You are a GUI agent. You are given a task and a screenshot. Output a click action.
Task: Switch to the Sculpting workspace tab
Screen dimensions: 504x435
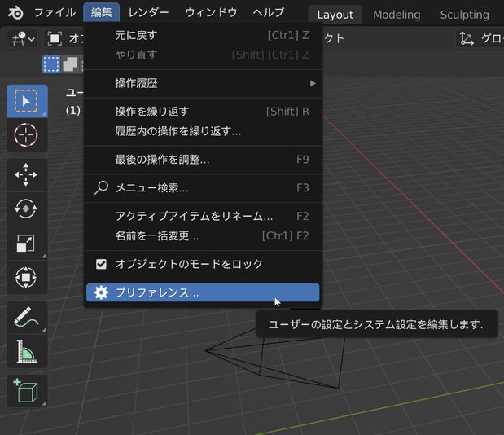coord(464,15)
